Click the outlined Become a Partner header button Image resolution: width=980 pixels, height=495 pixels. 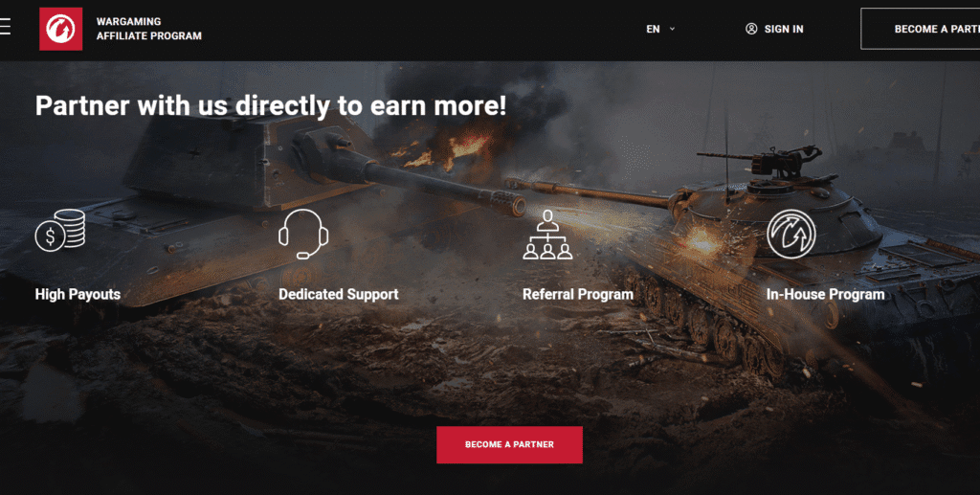click(x=920, y=29)
